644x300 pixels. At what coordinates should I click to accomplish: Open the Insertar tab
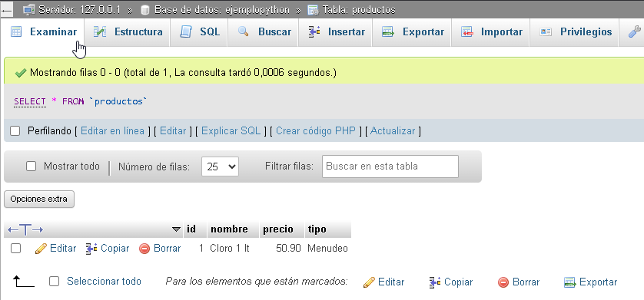pos(337,32)
